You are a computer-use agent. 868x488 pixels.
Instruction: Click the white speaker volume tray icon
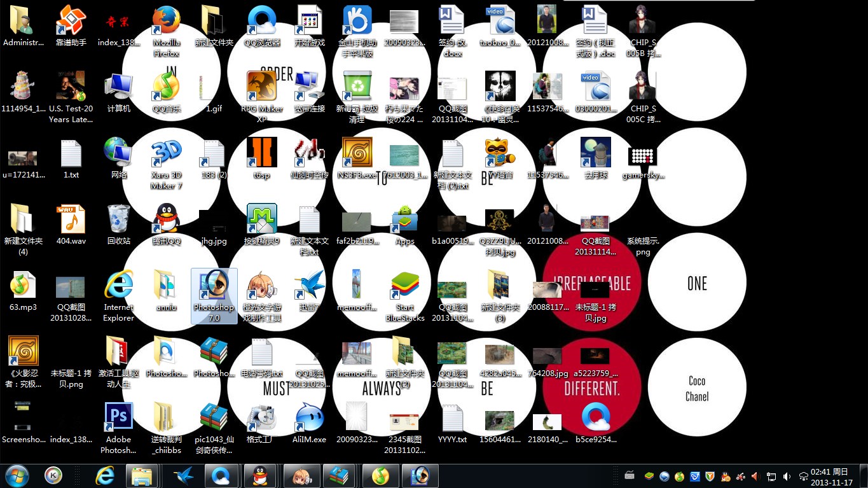[x=787, y=477]
